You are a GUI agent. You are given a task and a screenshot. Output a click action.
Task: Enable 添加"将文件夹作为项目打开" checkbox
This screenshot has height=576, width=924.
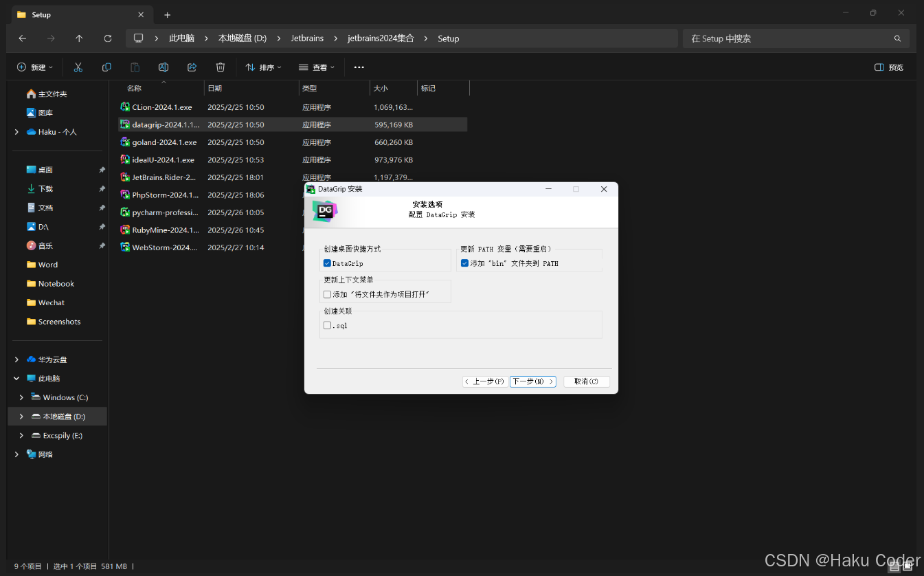click(x=327, y=294)
